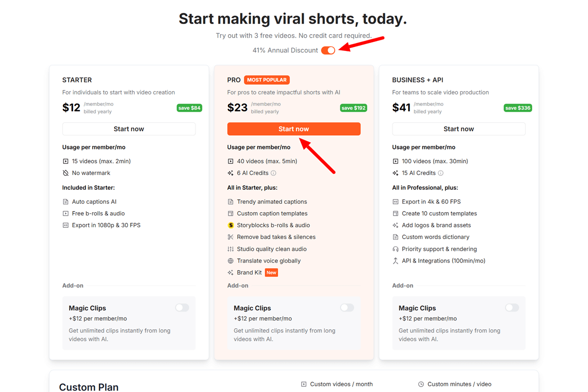Click the Most Popular badge on Pro

pos(267,80)
